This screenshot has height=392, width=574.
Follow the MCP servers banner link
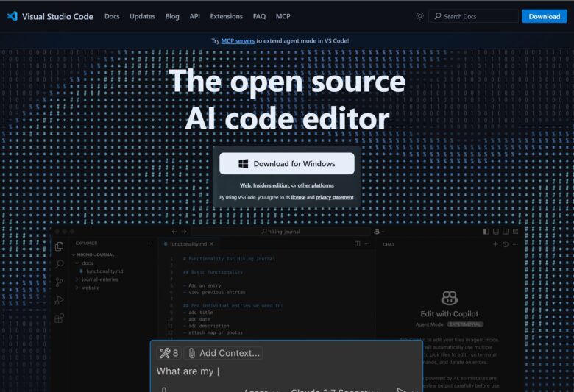click(x=238, y=41)
